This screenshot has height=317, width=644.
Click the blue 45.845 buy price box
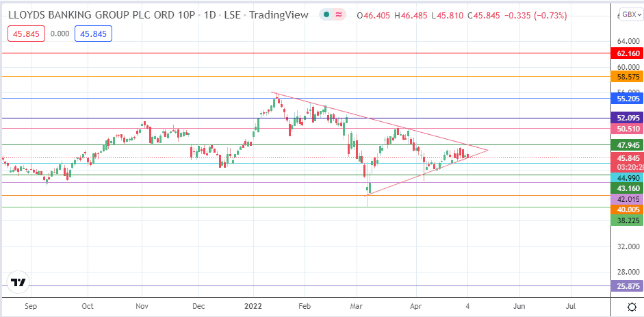click(x=93, y=34)
